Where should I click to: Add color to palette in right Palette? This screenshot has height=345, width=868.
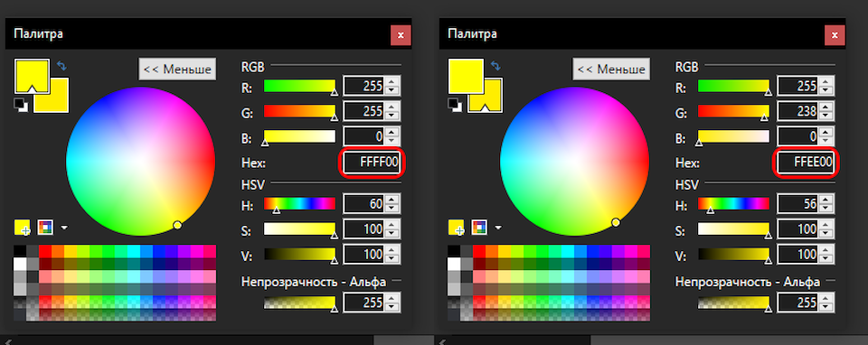click(x=456, y=227)
